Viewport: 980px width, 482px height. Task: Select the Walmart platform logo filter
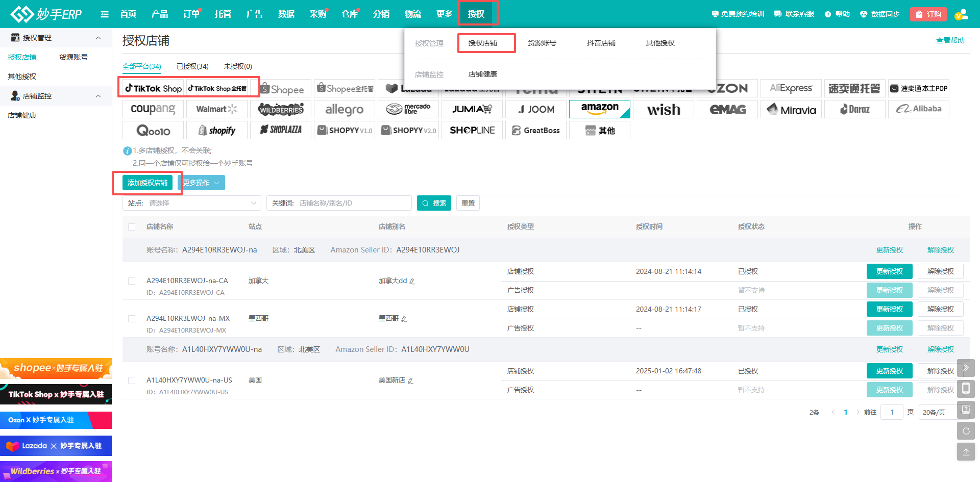216,109
